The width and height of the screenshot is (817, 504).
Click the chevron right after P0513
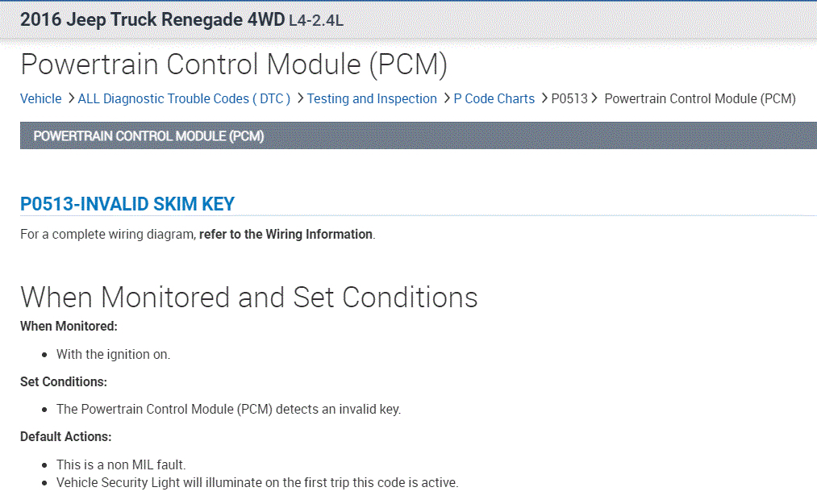pyautogui.click(x=594, y=98)
